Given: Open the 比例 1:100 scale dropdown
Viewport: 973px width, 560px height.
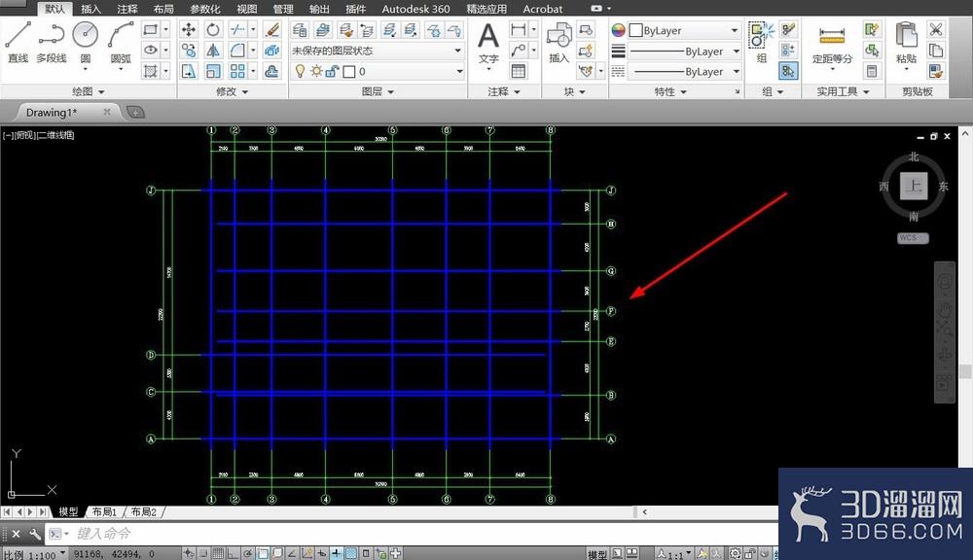Looking at the screenshot, I should [35, 554].
